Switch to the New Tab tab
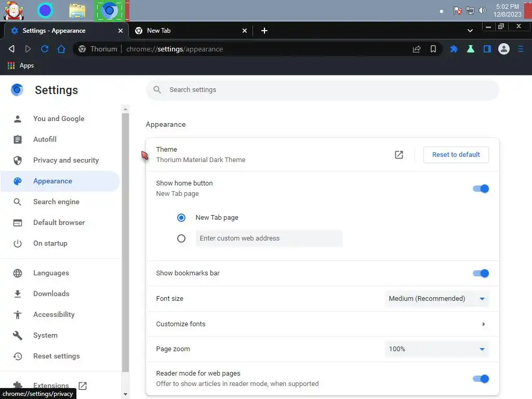Screen dimensions: 532x399 [x=192, y=31]
